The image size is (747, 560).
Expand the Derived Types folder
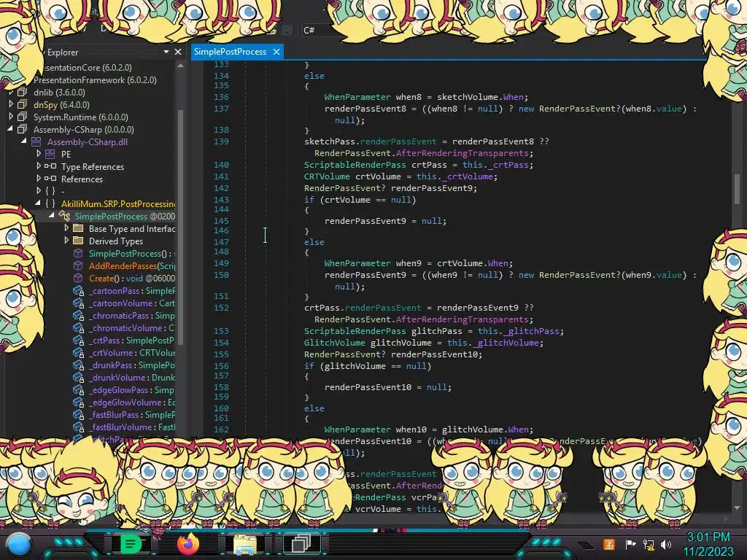tap(66, 240)
